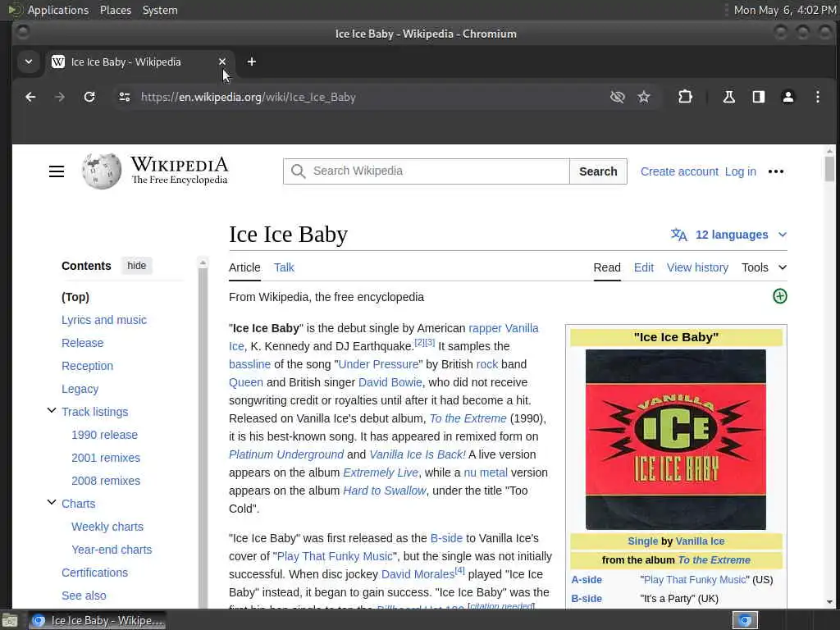Open the Edit tab
Image resolution: width=840 pixels, height=630 pixels.
click(x=643, y=267)
